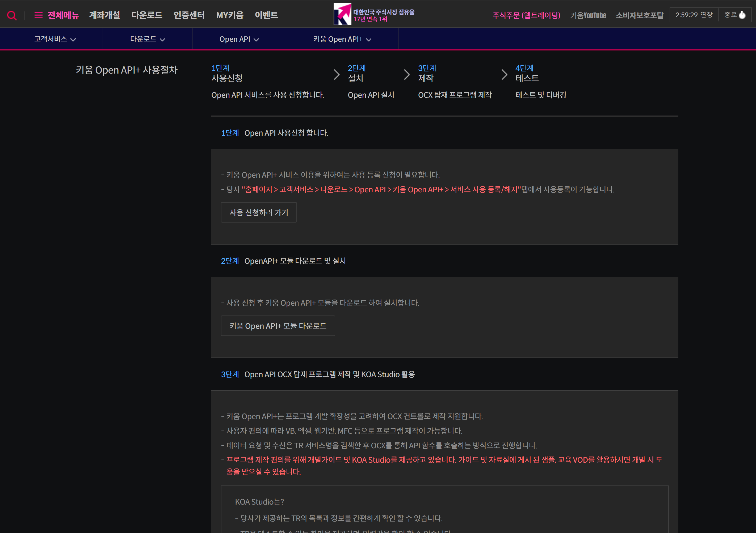Click the arrow between 3단계 and 4단계
Screen dimensions: 756x533
(504, 75)
